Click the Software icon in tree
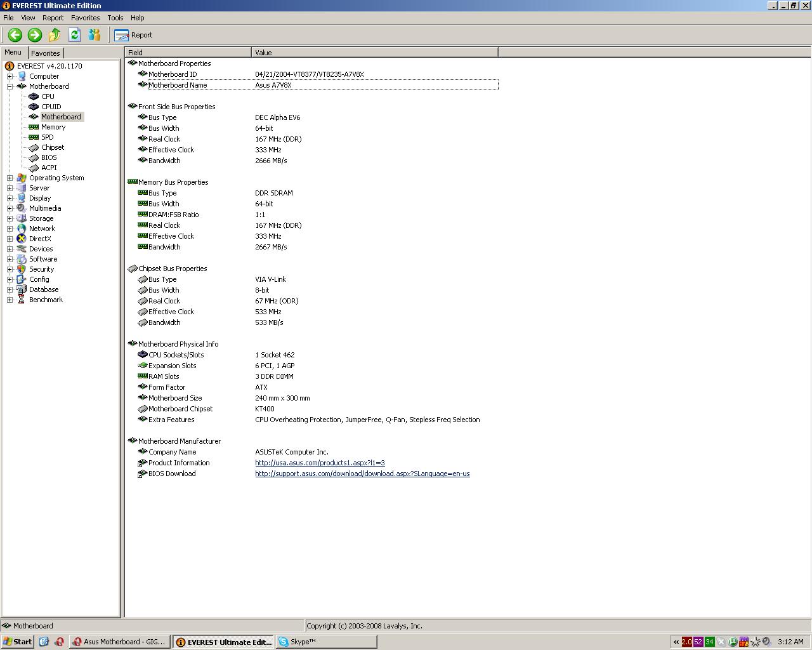The height and width of the screenshot is (650, 812). click(x=22, y=259)
